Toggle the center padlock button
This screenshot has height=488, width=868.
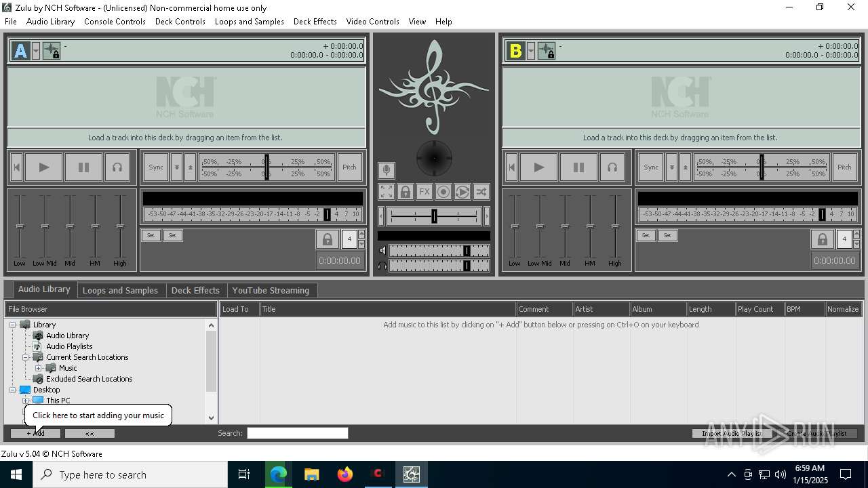coord(405,192)
